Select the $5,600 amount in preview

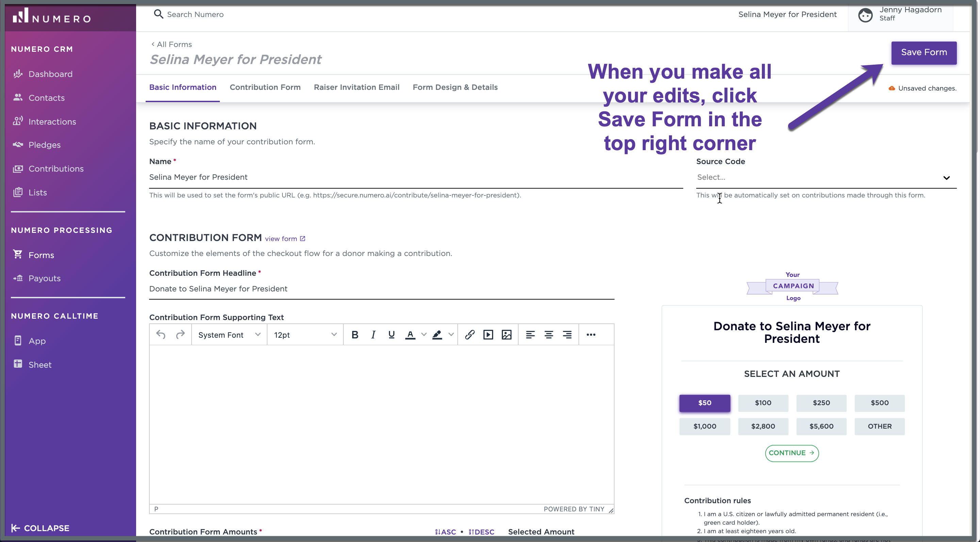coord(821,426)
